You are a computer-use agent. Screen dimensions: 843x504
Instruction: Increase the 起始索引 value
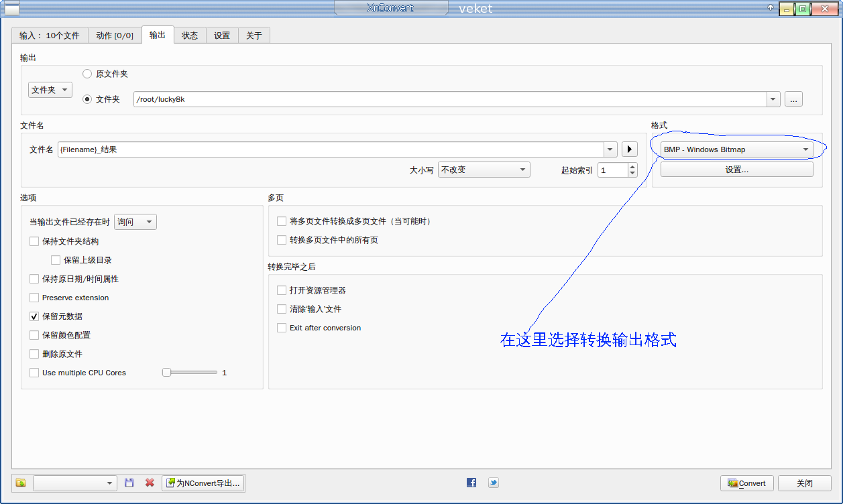(x=632, y=166)
